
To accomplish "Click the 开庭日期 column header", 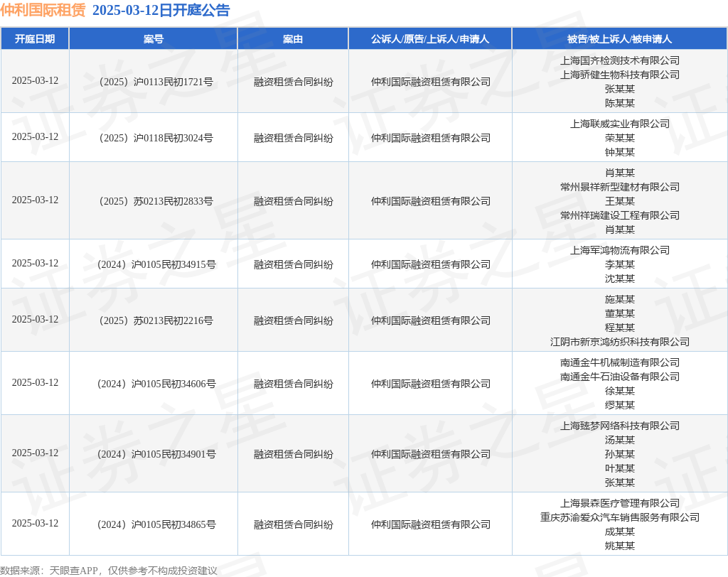I will (x=35, y=39).
